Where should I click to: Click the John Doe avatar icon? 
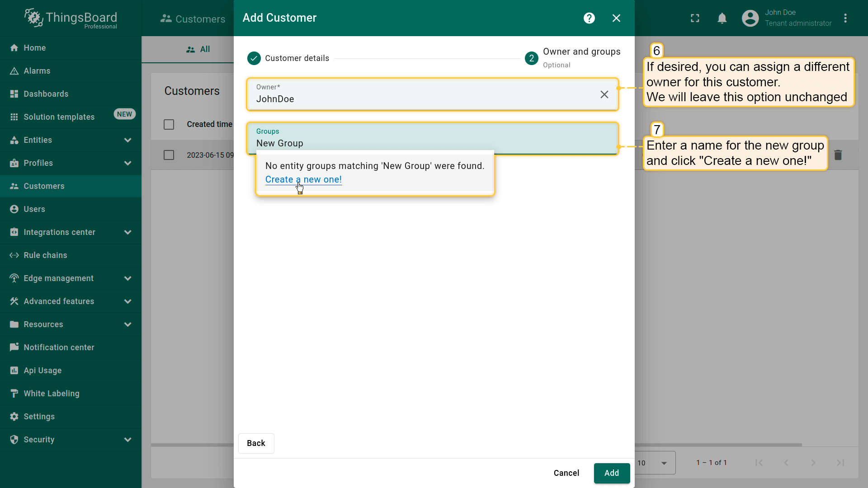[750, 18]
